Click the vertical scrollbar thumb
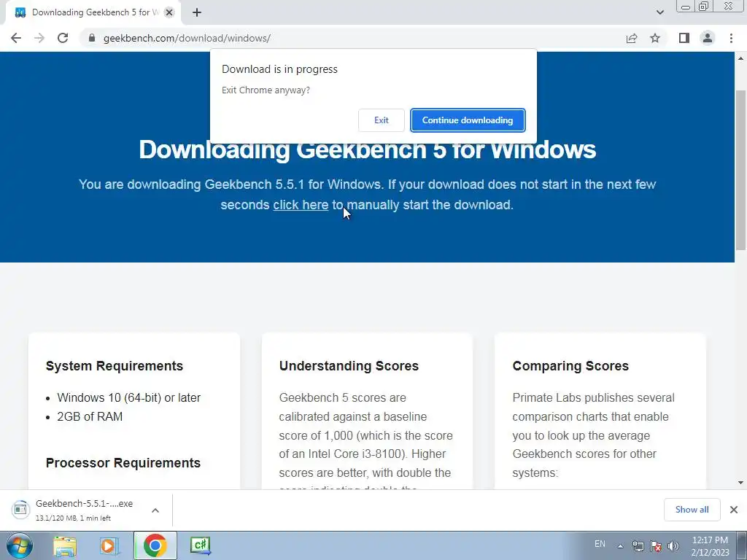 (741, 169)
